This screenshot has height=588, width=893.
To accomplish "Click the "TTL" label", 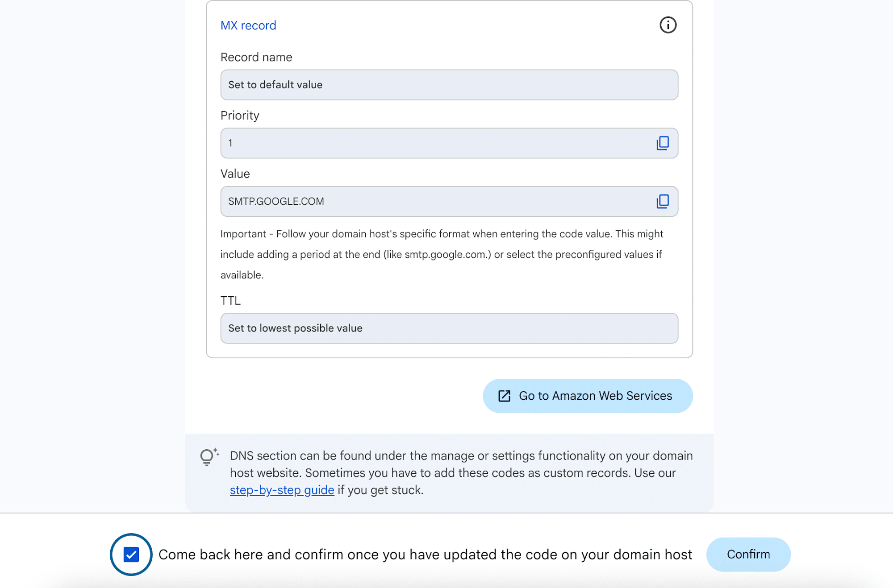I will tap(230, 301).
